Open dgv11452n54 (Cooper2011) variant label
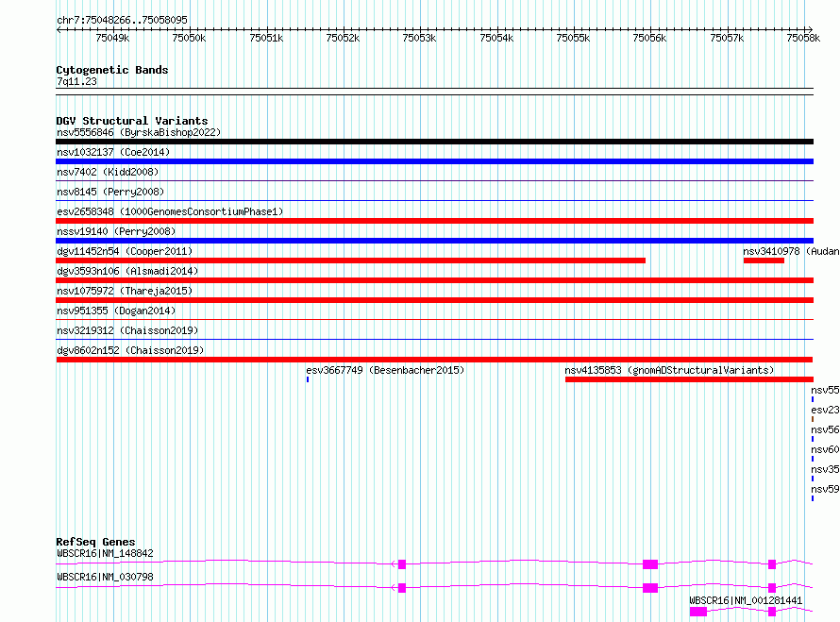Image resolution: width=840 pixels, height=622 pixels. click(x=125, y=251)
